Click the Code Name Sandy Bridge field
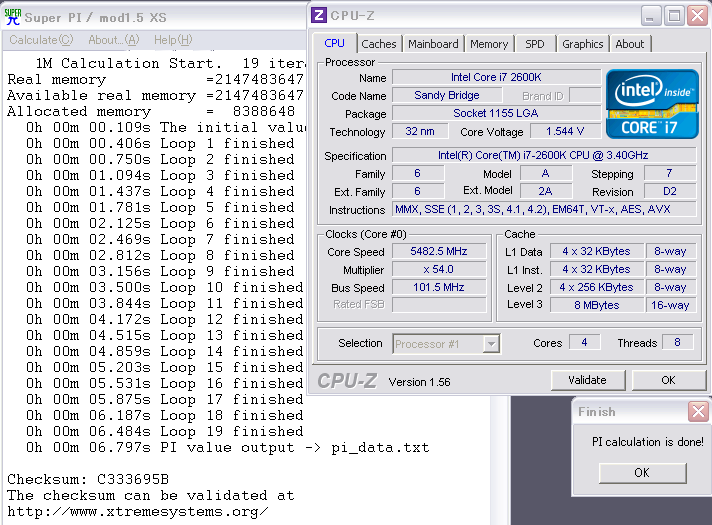Image resolution: width=712 pixels, height=525 pixels. pos(447,95)
